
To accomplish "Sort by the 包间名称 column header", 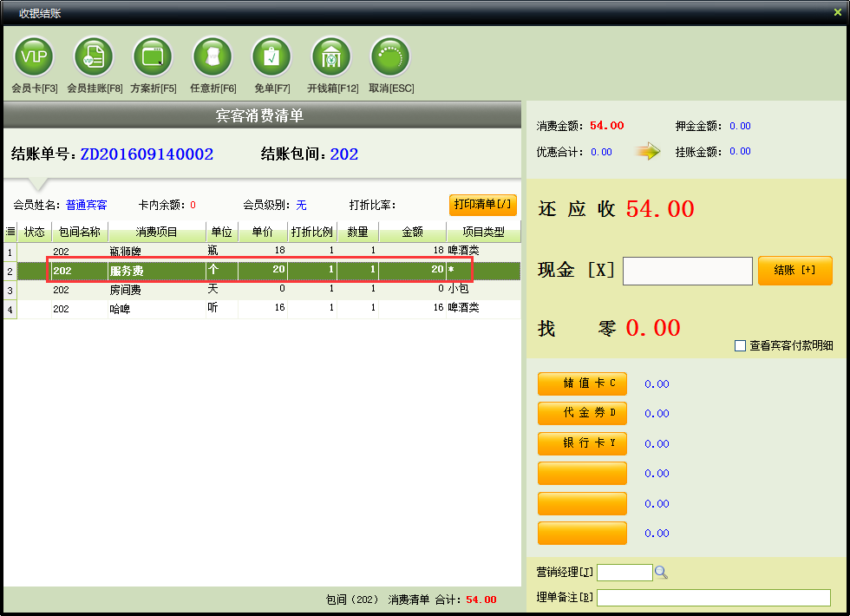I will [80, 233].
